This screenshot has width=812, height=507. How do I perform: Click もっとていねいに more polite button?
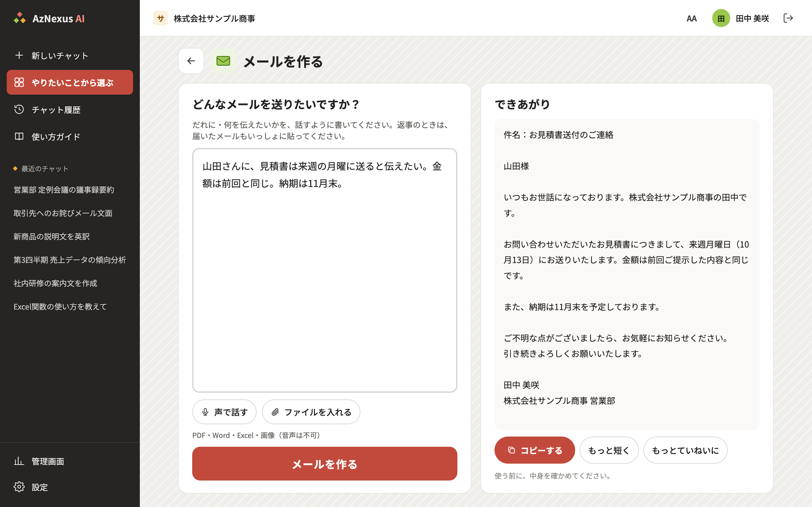(x=685, y=450)
